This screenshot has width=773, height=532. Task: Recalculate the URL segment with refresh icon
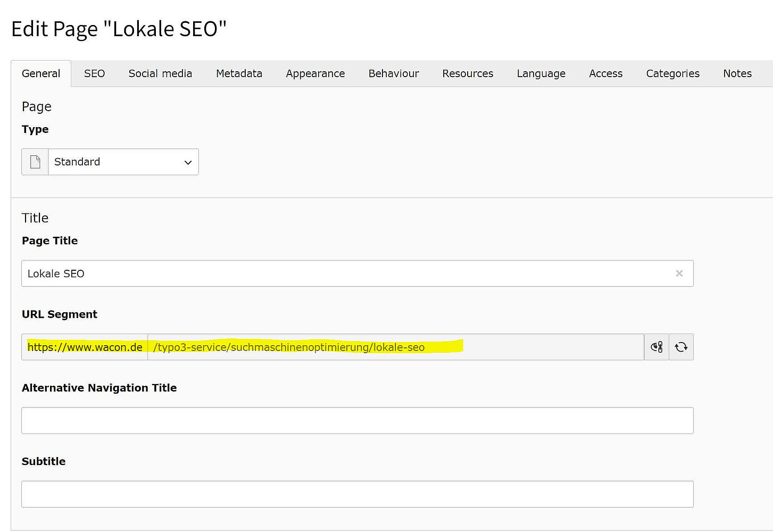(681, 347)
